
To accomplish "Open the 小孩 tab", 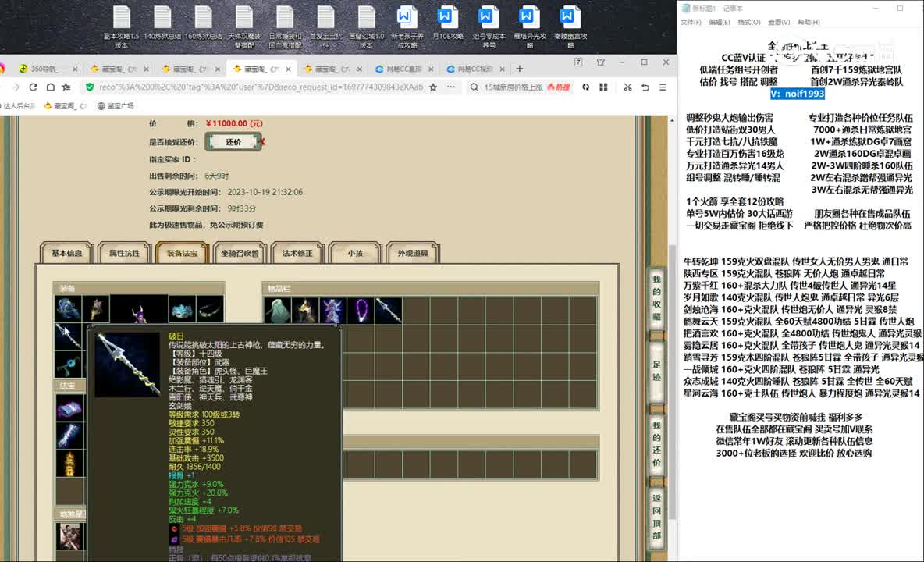I will point(355,254).
